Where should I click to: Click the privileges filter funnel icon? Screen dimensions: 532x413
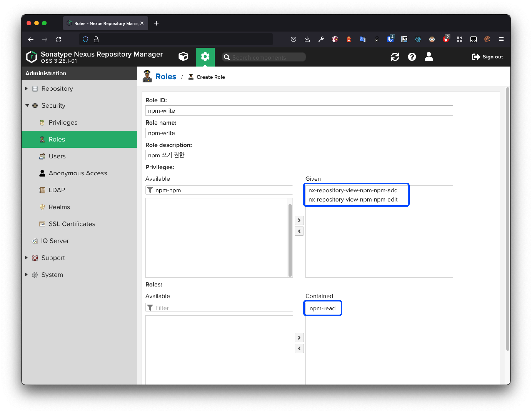[x=150, y=190]
